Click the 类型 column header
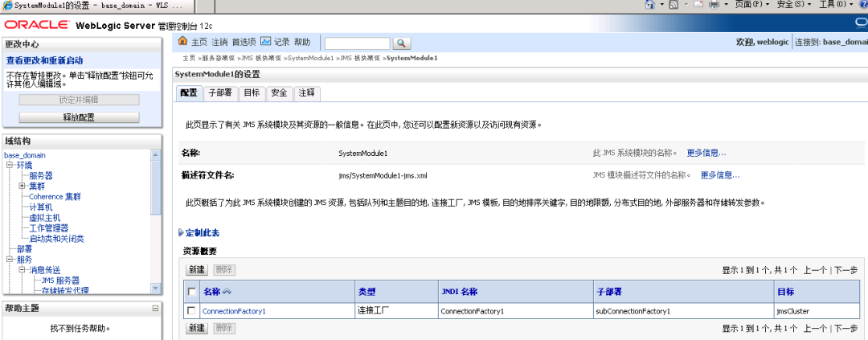Viewport: 868px width, 340px height. [367, 292]
